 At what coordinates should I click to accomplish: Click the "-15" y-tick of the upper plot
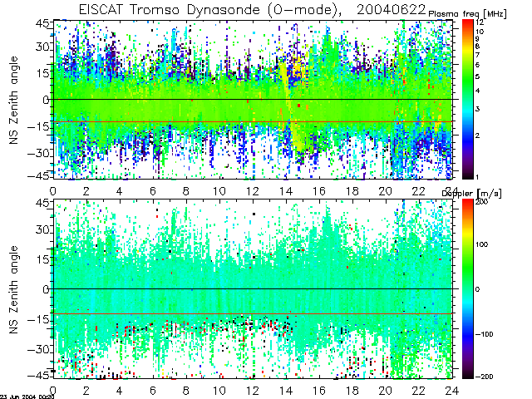(38, 126)
